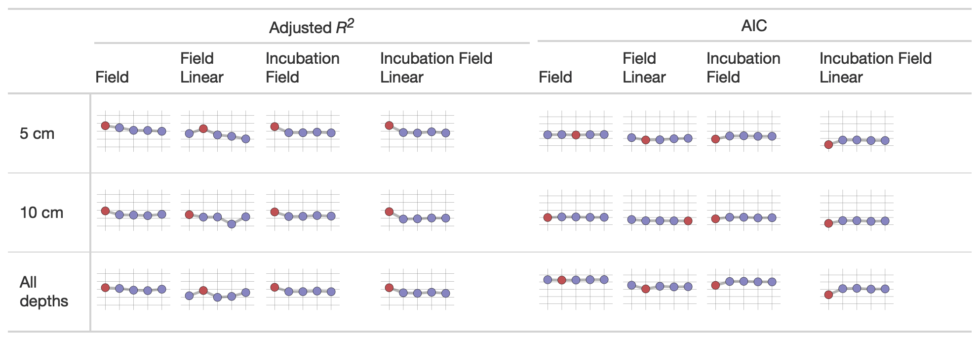Select the "5 cm" row label
Image resolution: width=980 pixels, height=341 pixels.
37,133
